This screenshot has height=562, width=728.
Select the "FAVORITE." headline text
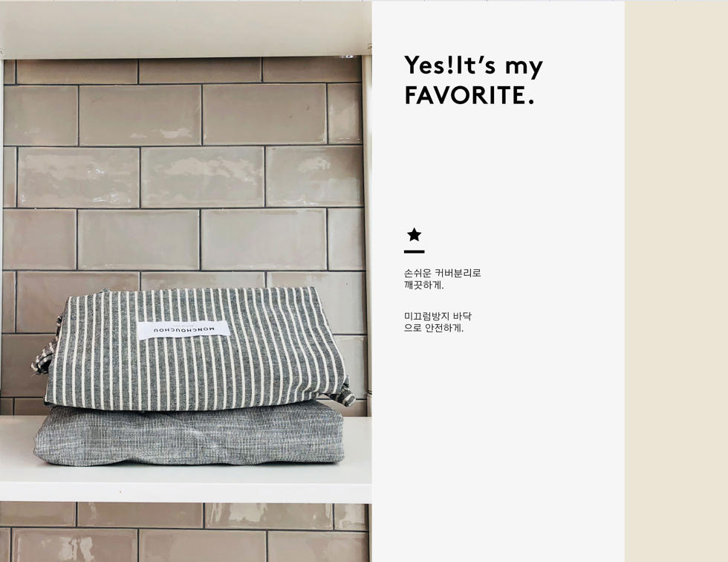(x=469, y=95)
